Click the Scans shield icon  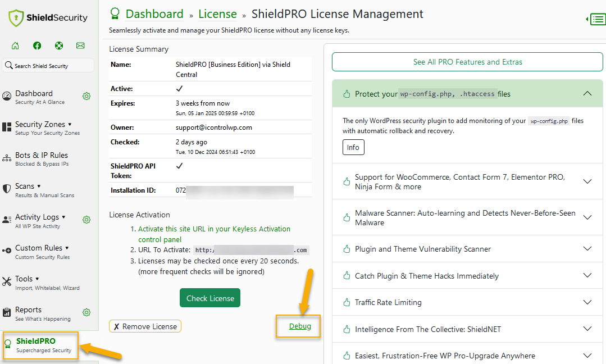(x=7, y=189)
